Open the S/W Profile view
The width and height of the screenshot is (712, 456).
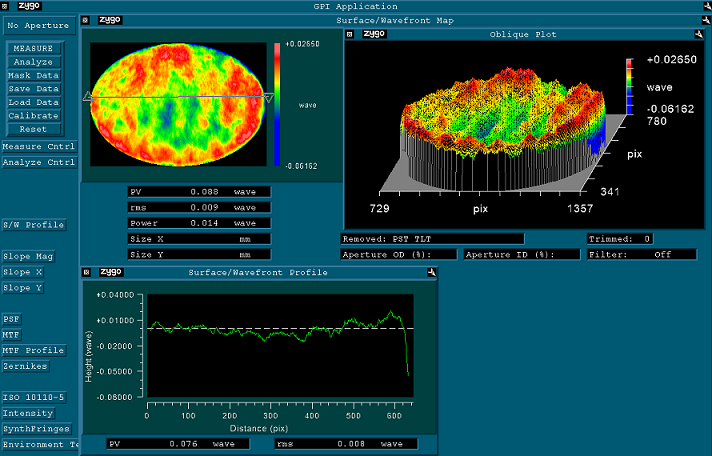(x=34, y=225)
